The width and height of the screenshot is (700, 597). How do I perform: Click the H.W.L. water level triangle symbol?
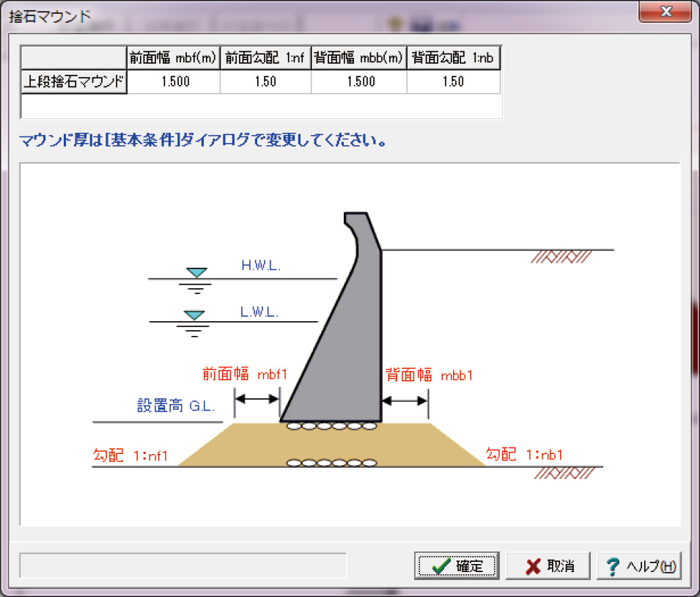(196, 272)
